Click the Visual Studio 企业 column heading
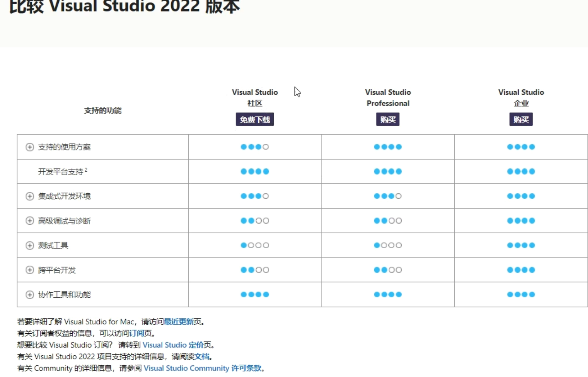 point(521,97)
